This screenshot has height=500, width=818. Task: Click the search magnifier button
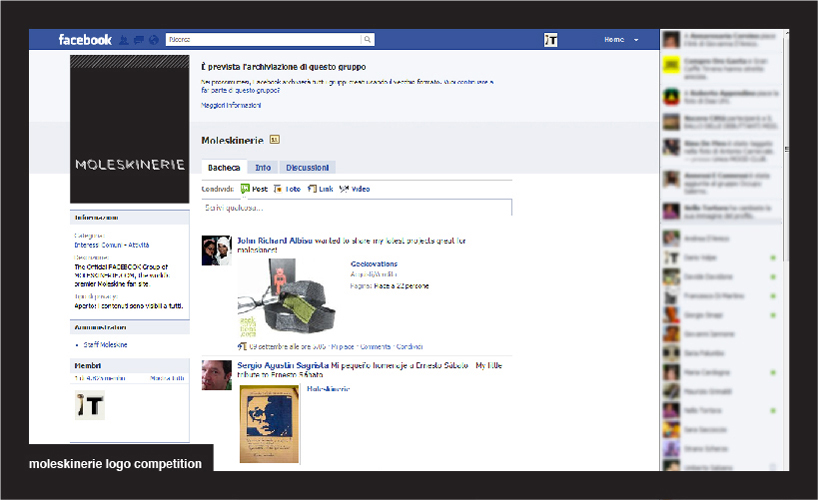pyautogui.click(x=367, y=40)
